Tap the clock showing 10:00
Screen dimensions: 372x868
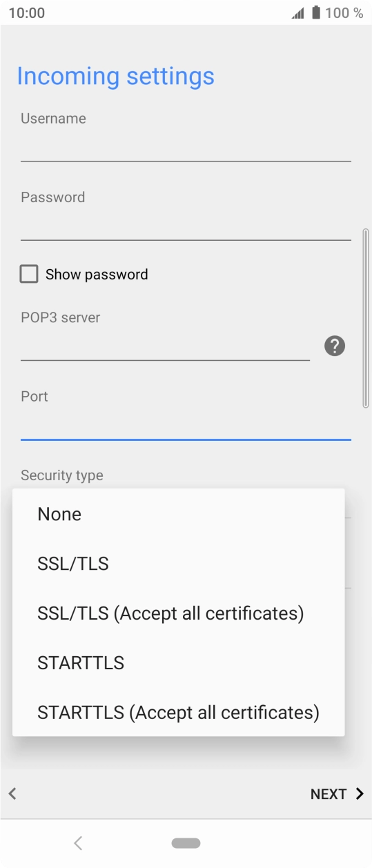[27, 13]
